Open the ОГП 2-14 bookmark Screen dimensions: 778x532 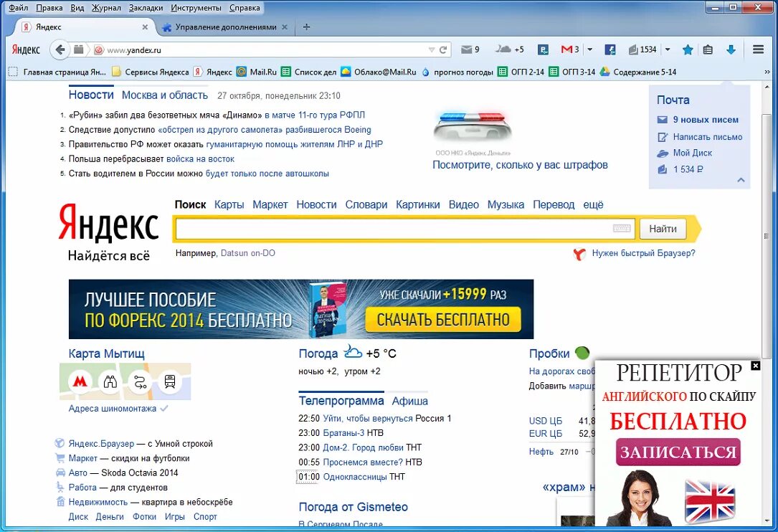[x=521, y=72]
